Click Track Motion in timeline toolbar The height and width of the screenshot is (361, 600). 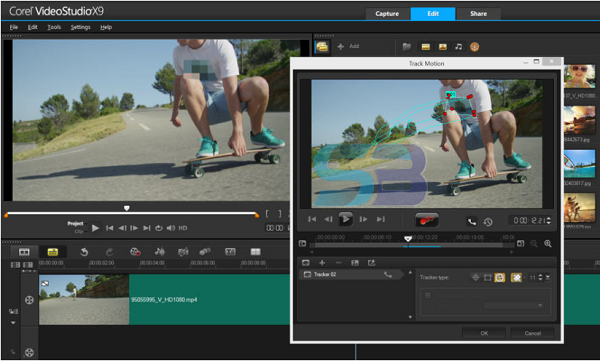205,252
